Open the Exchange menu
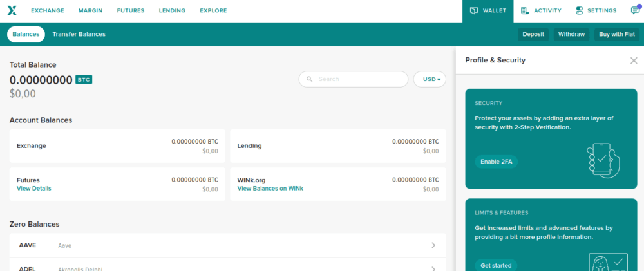 pyautogui.click(x=47, y=11)
